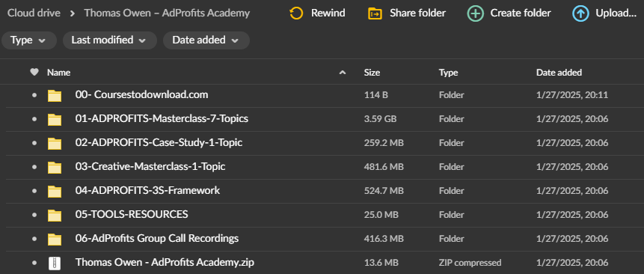This screenshot has width=644, height=274.
Task: Click the ZIP compressed type cell
Action: coord(470,263)
